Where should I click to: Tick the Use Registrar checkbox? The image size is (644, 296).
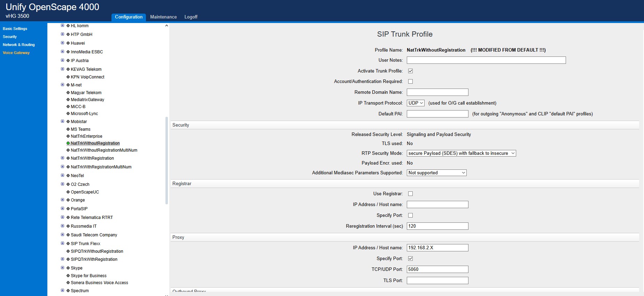(x=410, y=194)
